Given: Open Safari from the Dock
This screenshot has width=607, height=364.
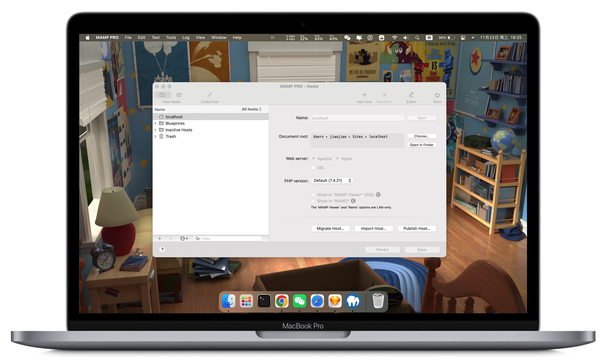Looking at the screenshot, I should pos(317,301).
